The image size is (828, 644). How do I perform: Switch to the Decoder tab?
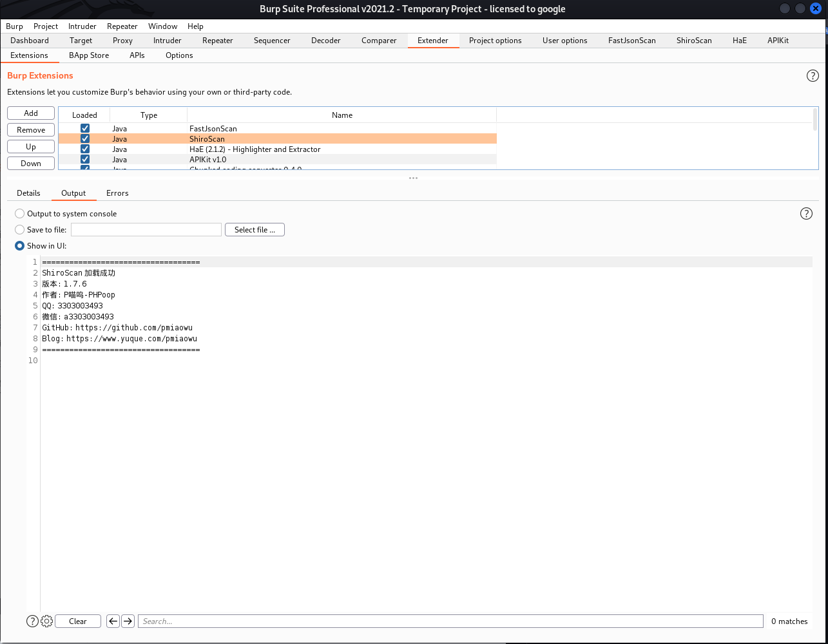click(326, 40)
